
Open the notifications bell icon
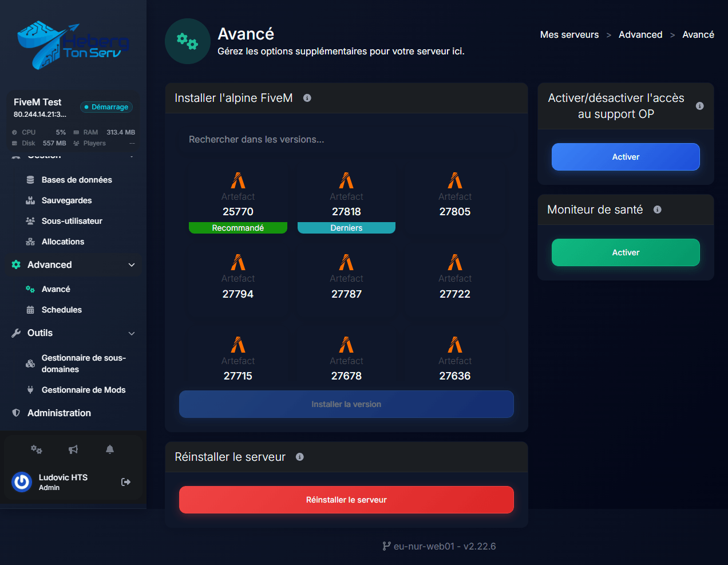pos(110,449)
